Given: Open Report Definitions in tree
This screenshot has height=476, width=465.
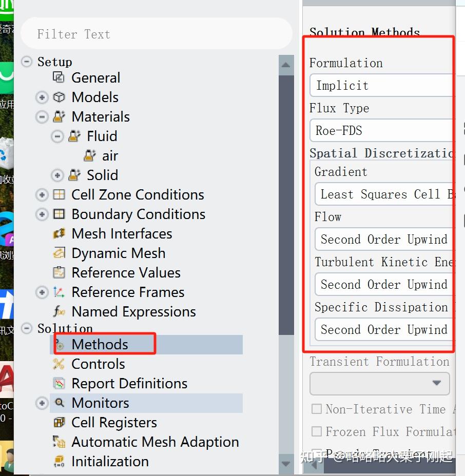Looking at the screenshot, I should click(x=129, y=383).
